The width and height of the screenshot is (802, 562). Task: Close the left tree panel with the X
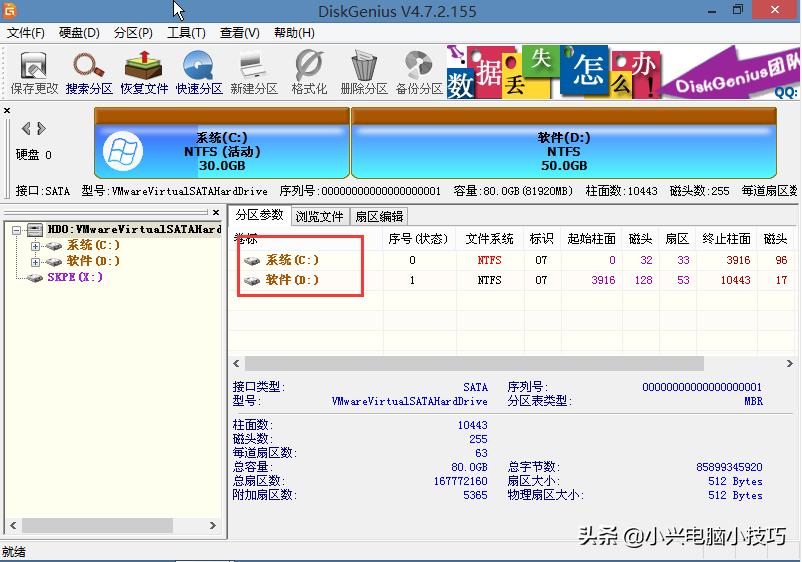(x=216, y=212)
